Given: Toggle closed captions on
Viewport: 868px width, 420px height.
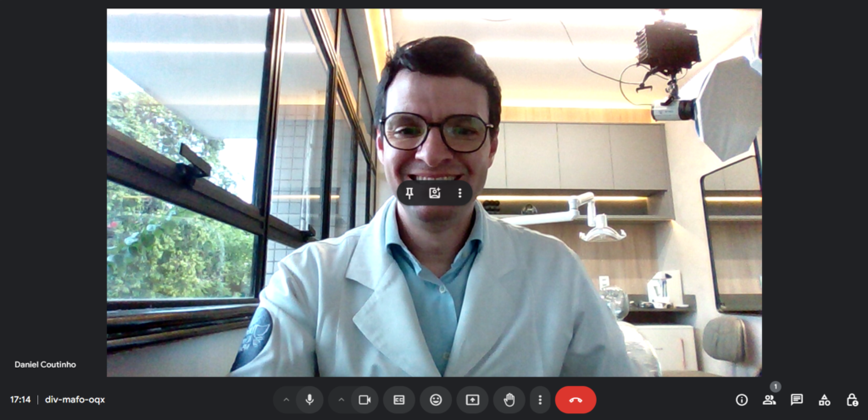Looking at the screenshot, I should [x=398, y=400].
